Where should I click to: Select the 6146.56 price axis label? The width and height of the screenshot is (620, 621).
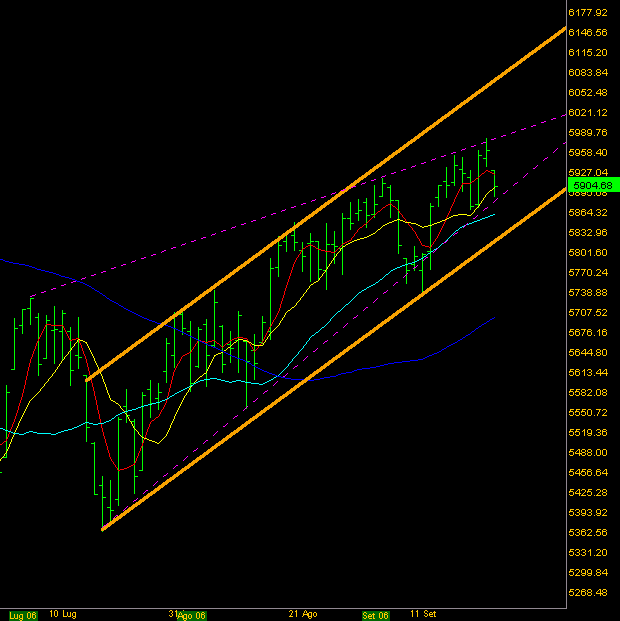point(588,32)
